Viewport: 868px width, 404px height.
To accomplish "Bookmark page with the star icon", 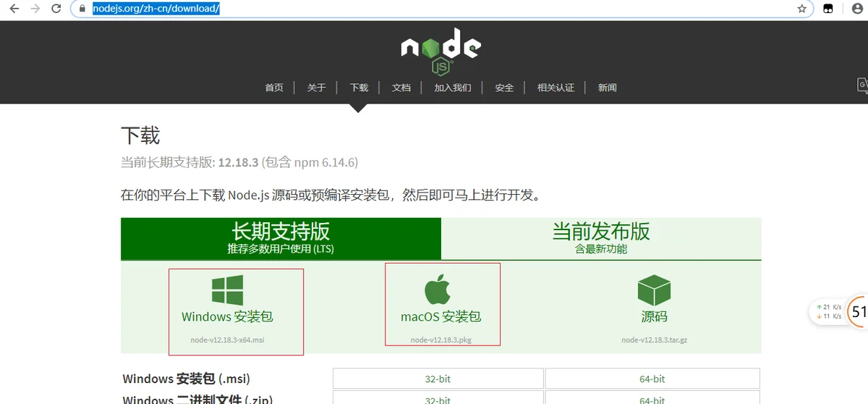I will tap(801, 9).
